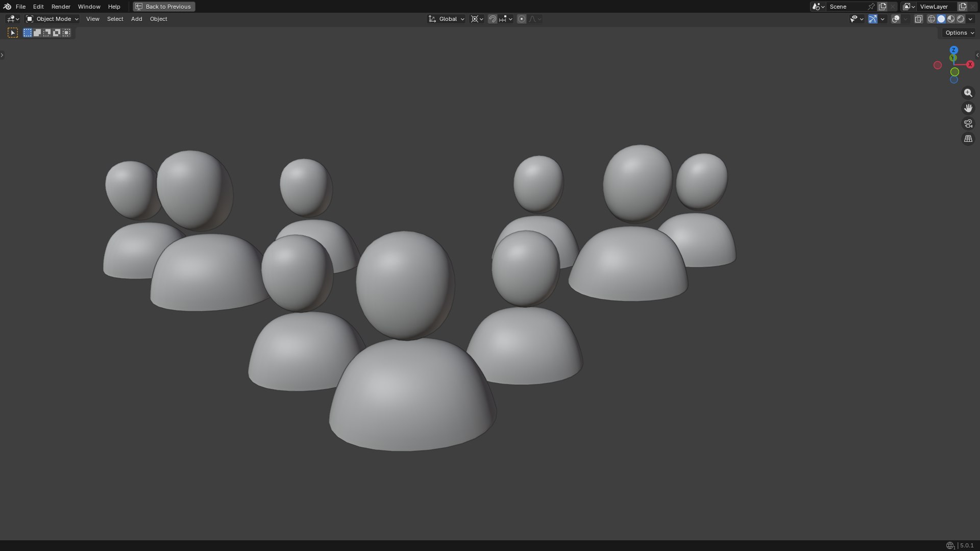Open the Global transform orientation dropdown
The image size is (980, 551).
point(447,19)
